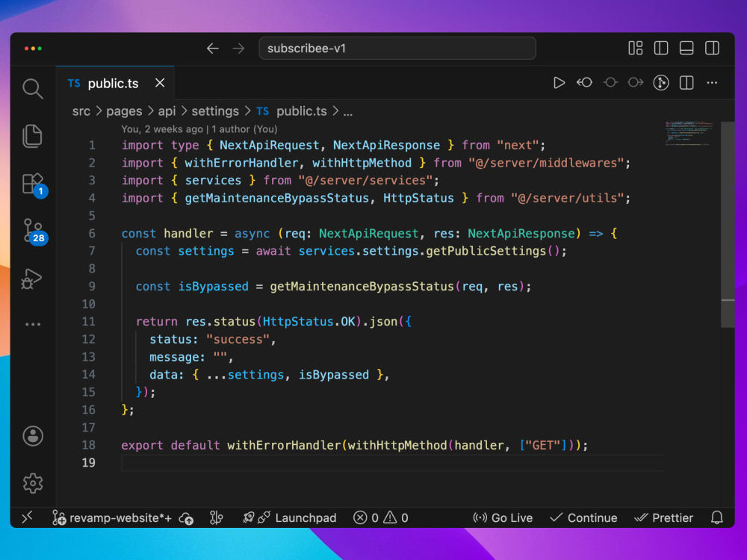
Task: Open editor More Actions ellipsis
Action: (712, 83)
